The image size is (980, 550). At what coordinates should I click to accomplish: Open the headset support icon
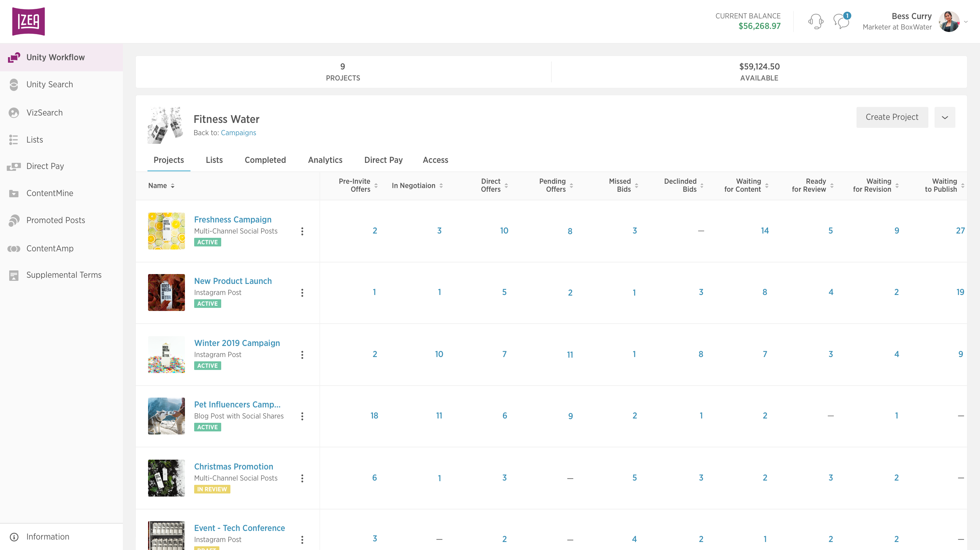[x=815, y=21]
